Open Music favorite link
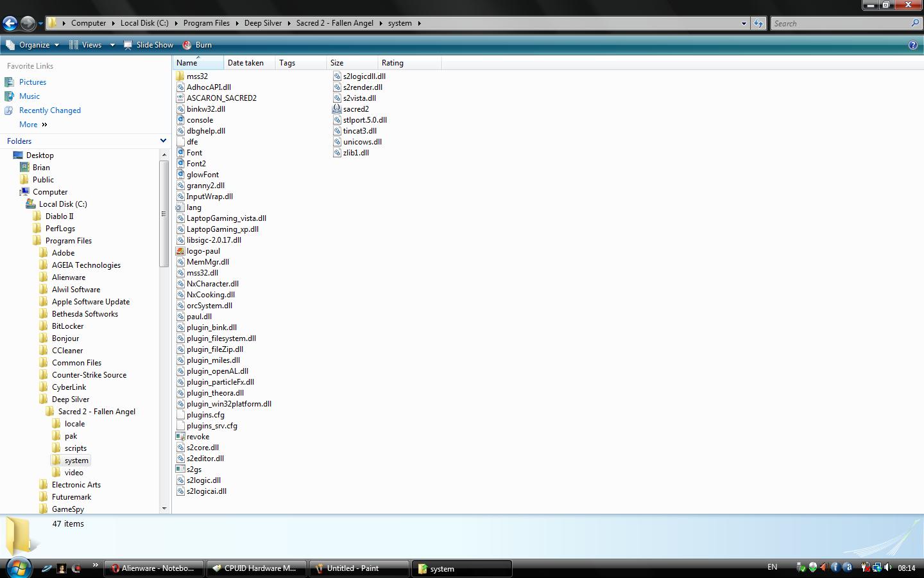Screen dimensions: 924x578 [30, 96]
